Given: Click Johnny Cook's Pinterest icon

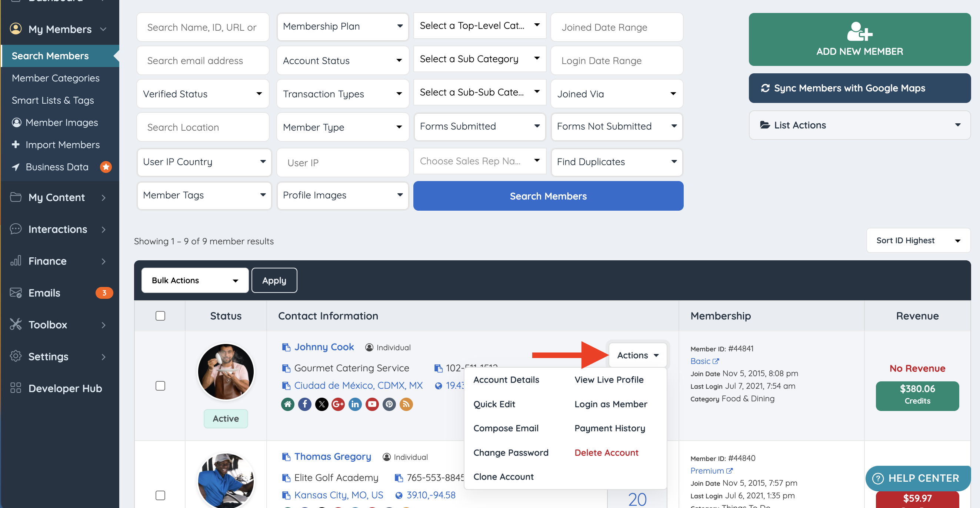Looking at the screenshot, I should pyautogui.click(x=389, y=404).
